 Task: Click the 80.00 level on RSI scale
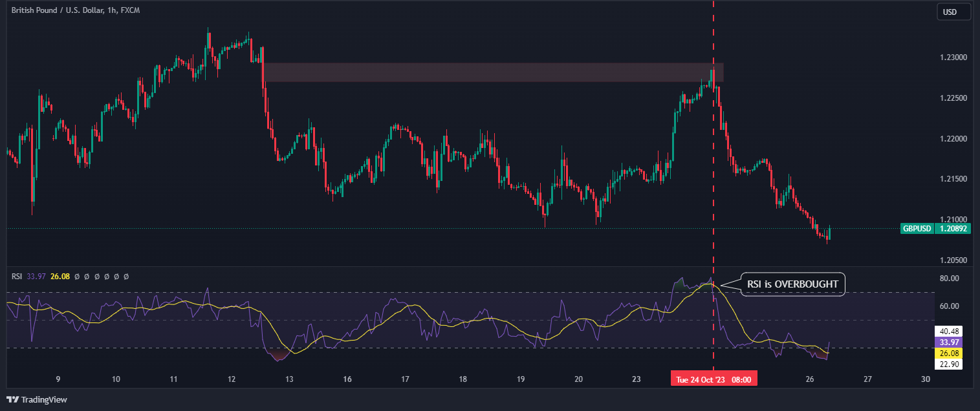pos(950,279)
